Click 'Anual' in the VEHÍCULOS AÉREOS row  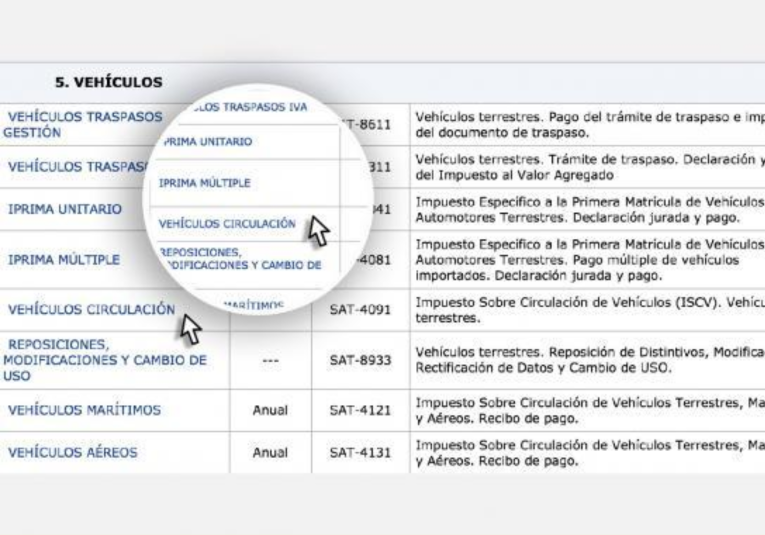(x=270, y=453)
